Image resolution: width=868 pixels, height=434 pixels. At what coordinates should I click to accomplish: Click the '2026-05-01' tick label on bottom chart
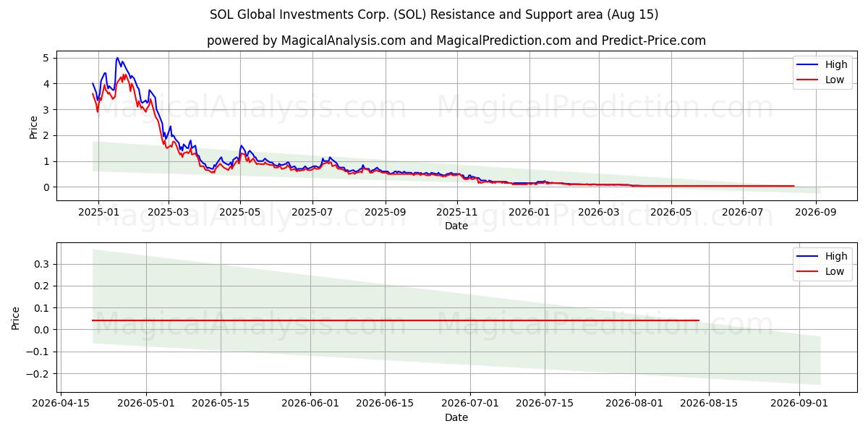146,404
